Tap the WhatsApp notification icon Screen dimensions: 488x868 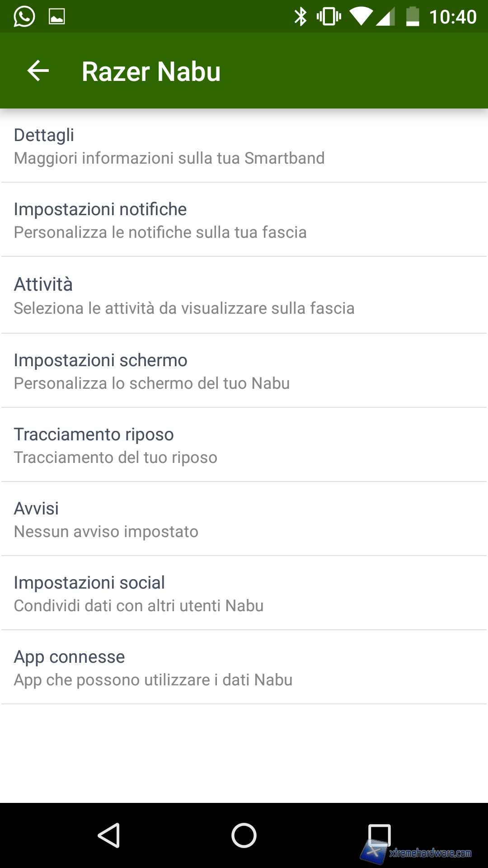click(x=24, y=17)
